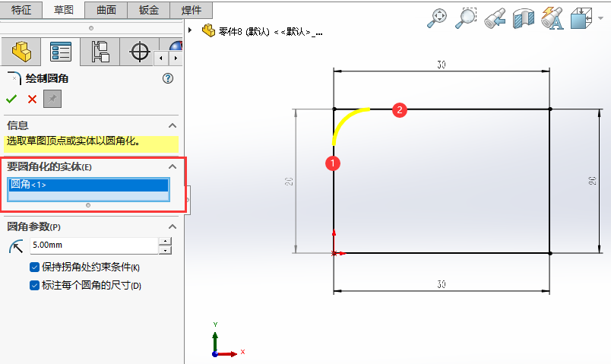Switch to the 草图 tab
Screen dimensions: 611x364
point(64,10)
